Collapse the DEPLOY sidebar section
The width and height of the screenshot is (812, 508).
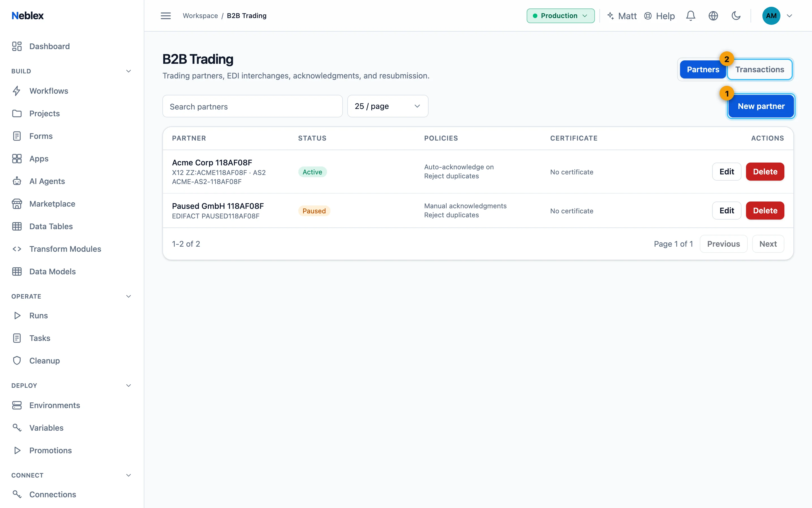pyautogui.click(x=128, y=385)
